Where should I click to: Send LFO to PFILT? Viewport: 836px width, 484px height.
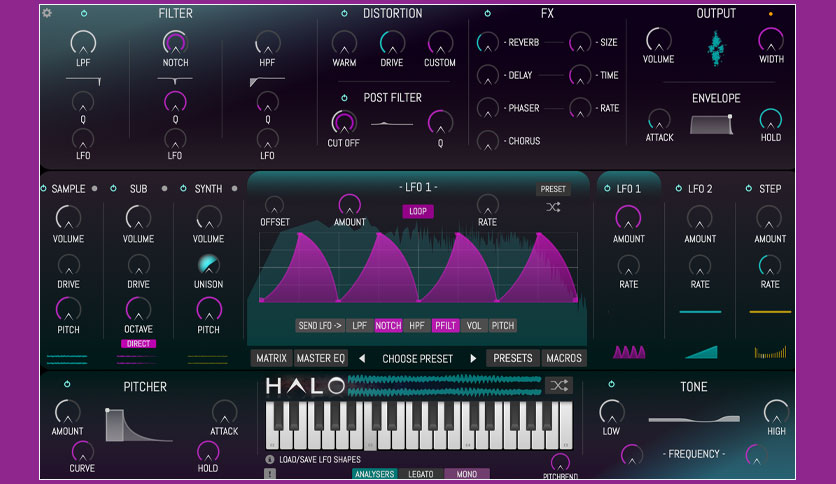[x=445, y=325]
